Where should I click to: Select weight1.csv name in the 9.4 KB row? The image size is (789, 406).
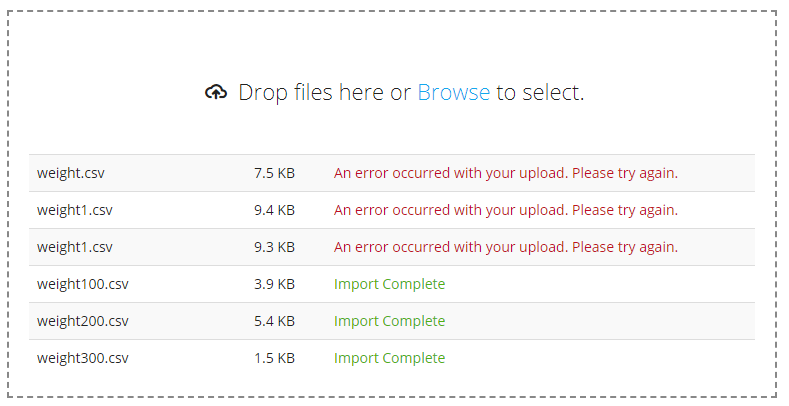point(75,210)
